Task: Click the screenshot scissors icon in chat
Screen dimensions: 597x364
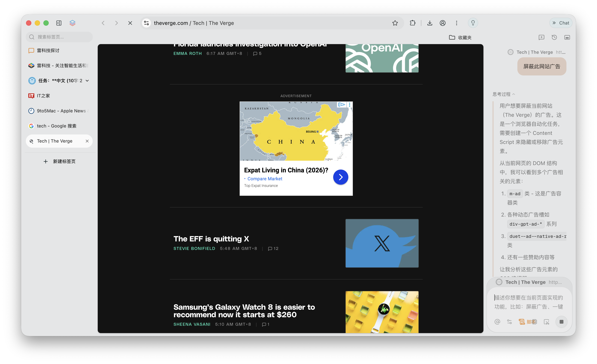Action: (546, 322)
